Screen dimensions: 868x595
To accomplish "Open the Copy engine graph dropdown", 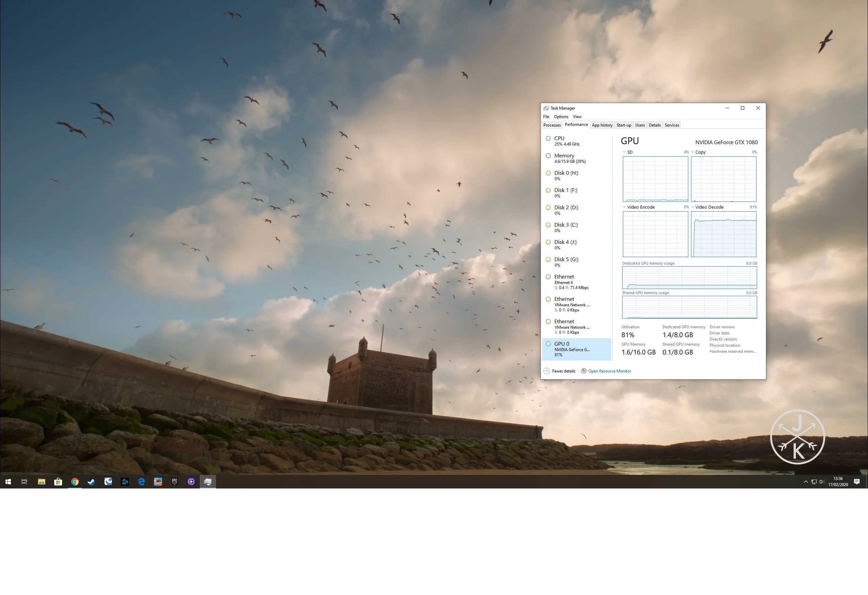I will click(x=692, y=152).
